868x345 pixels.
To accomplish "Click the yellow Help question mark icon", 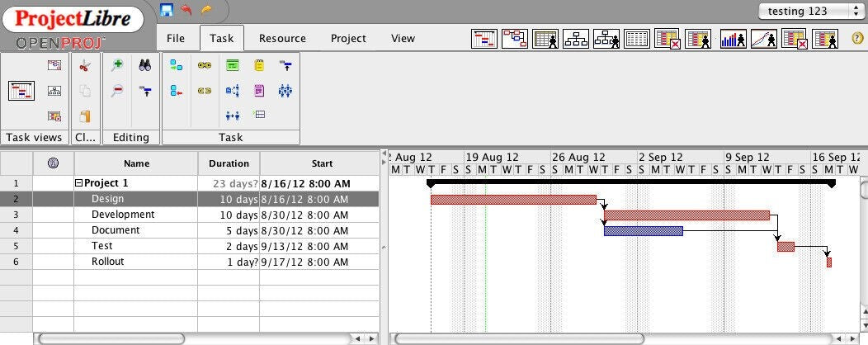I will tap(857, 38).
